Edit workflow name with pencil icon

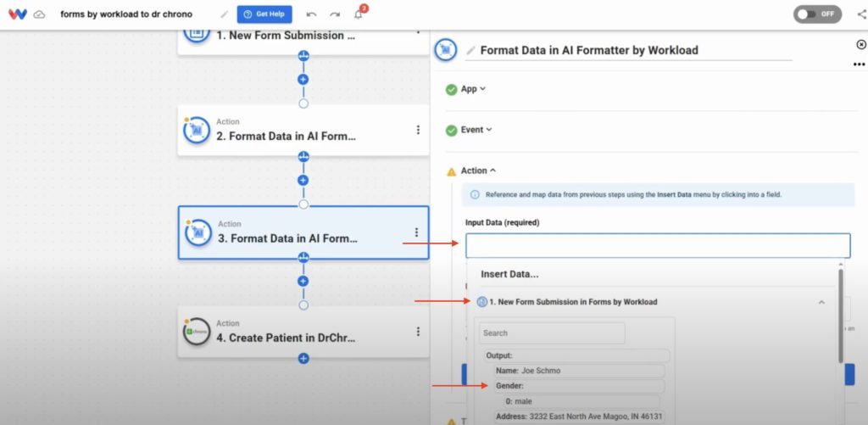click(224, 14)
